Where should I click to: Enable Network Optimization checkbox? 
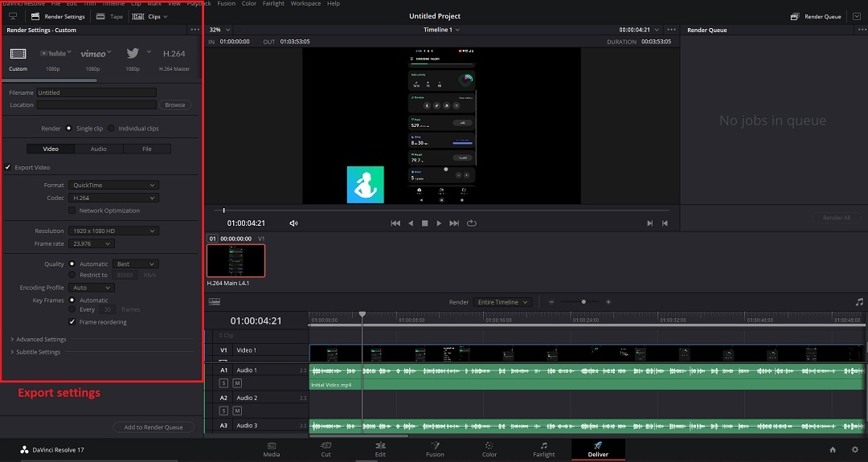(72, 211)
